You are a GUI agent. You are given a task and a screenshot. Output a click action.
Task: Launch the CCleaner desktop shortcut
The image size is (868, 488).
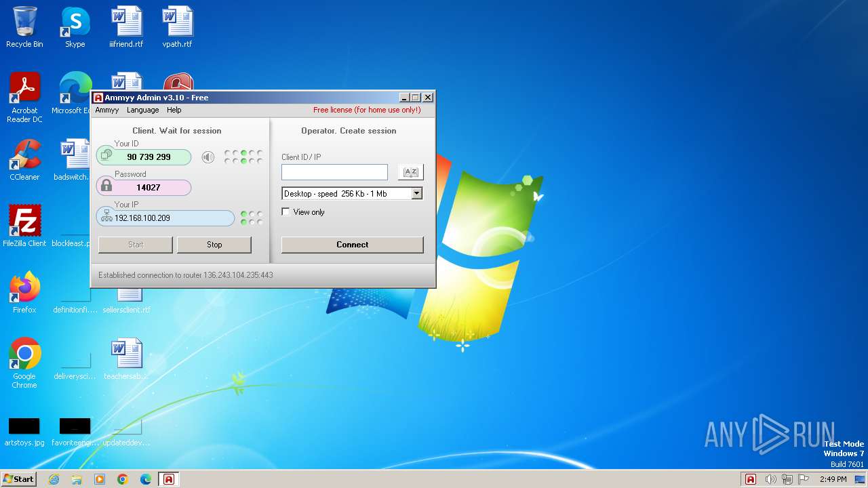[x=24, y=160]
